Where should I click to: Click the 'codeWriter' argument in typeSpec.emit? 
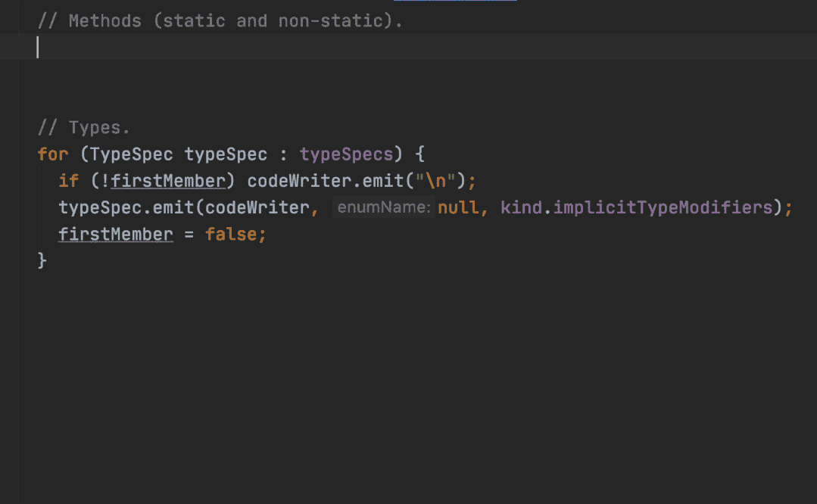pyautogui.click(x=257, y=207)
